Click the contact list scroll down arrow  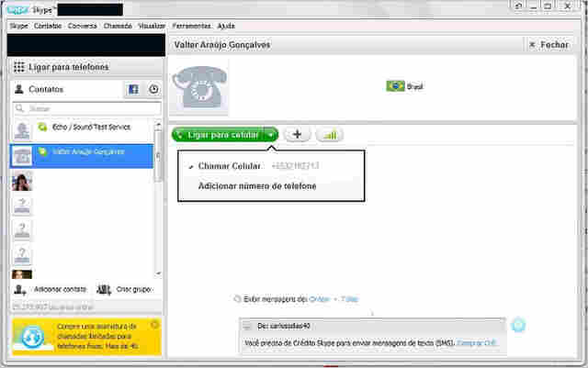(158, 273)
